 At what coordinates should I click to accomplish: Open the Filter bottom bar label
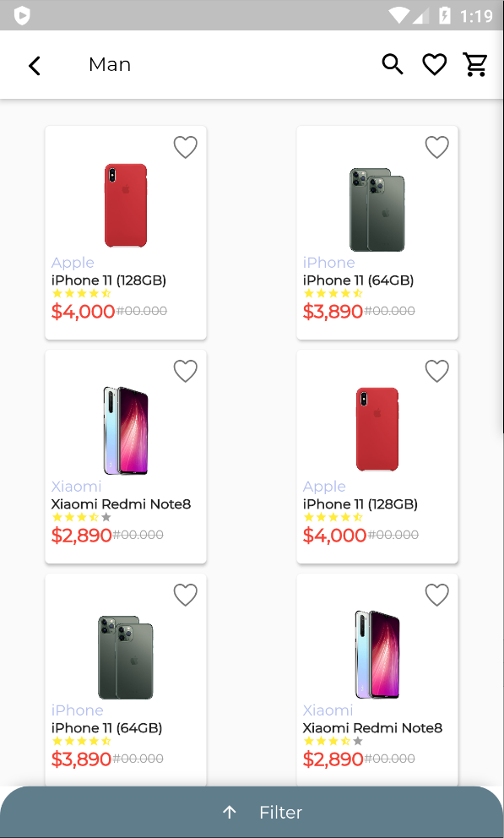pyautogui.click(x=281, y=813)
